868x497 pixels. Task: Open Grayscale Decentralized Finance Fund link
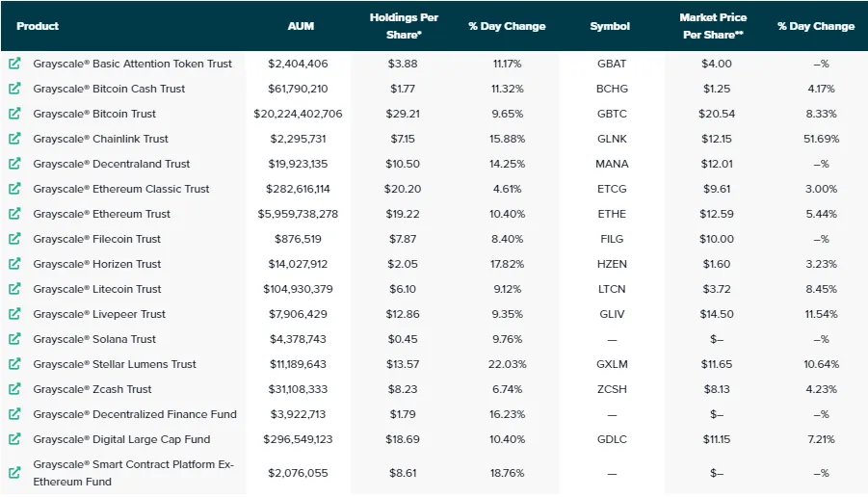pyautogui.click(x=135, y=414)
